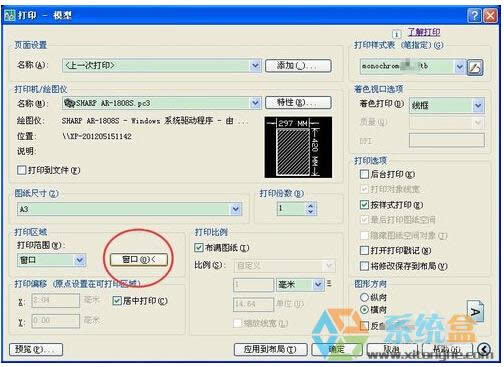504x367 pixels.
Task: Open the printer name dropdown showing SHARP AR-1808S
Action: click(x=255, y=103)
